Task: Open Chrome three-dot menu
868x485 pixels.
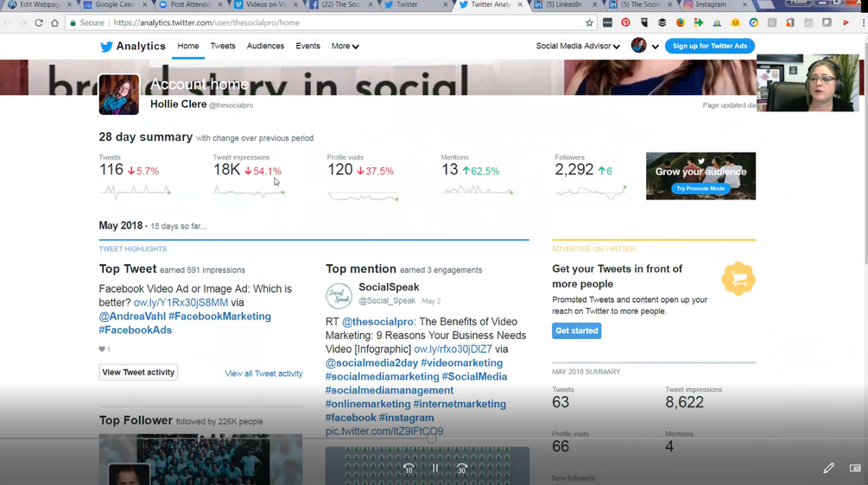Action: coord(863,22)
